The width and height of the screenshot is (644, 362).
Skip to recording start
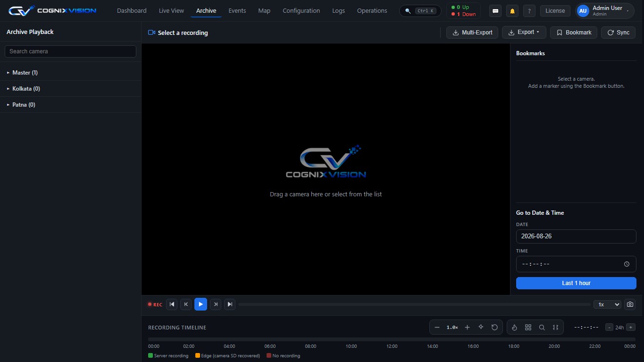(x=172, y=304)
